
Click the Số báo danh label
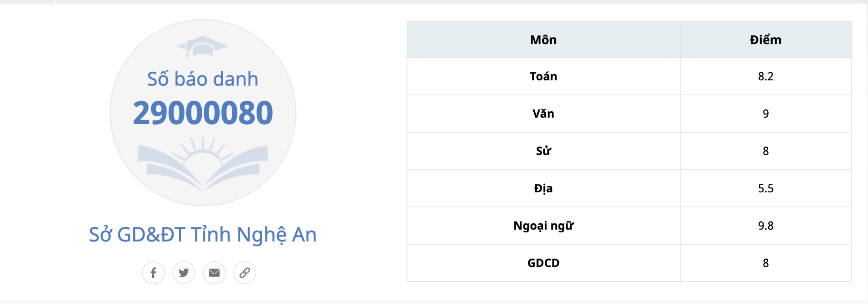click(x=203, y=79)
